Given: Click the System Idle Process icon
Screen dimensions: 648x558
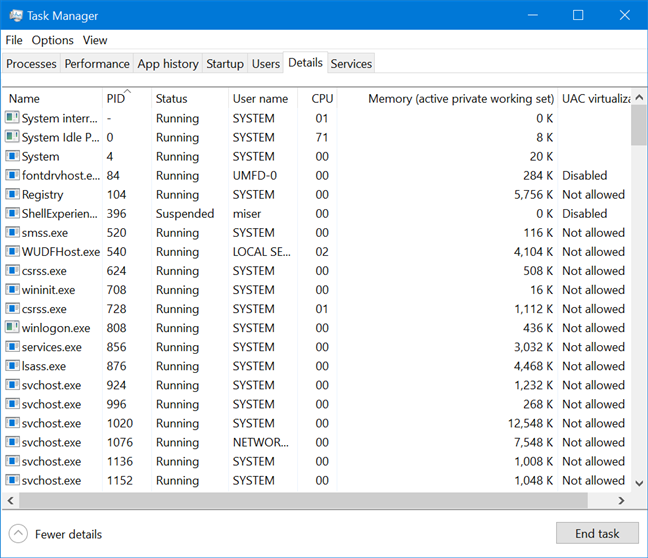Looking at the screenshot, I should [x=12, y=137].
